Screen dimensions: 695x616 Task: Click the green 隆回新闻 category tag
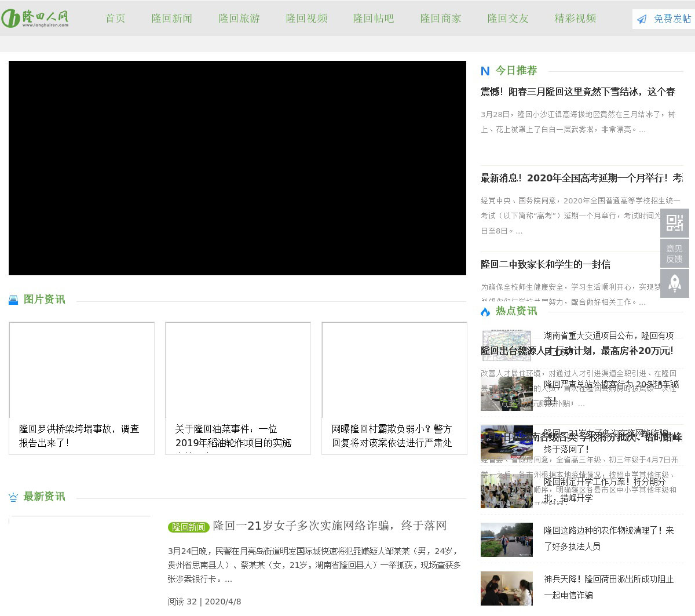pos(188,527)
